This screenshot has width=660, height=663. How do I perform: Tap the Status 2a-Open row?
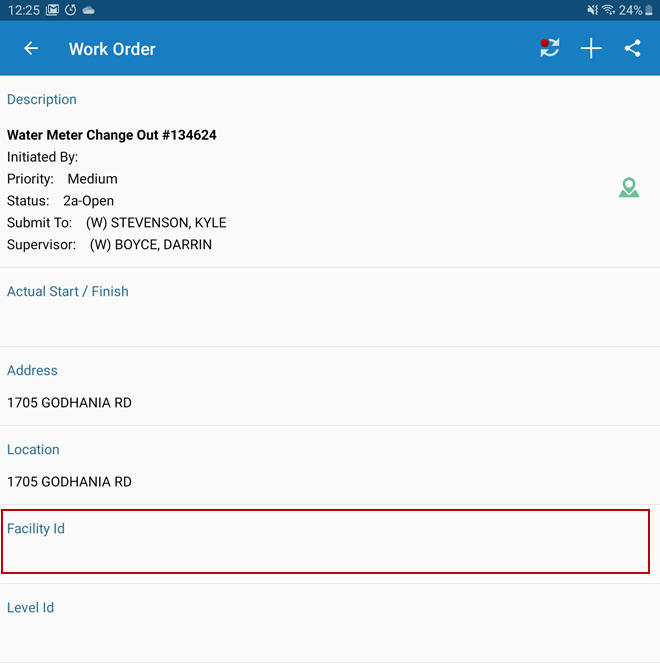(x=60, y=201)
